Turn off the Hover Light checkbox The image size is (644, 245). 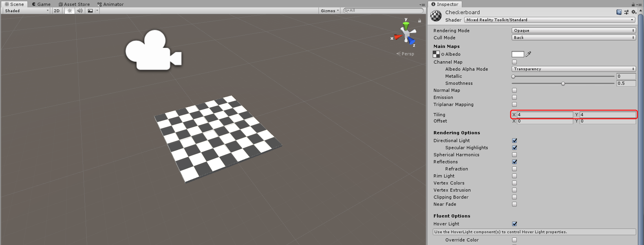514,224
